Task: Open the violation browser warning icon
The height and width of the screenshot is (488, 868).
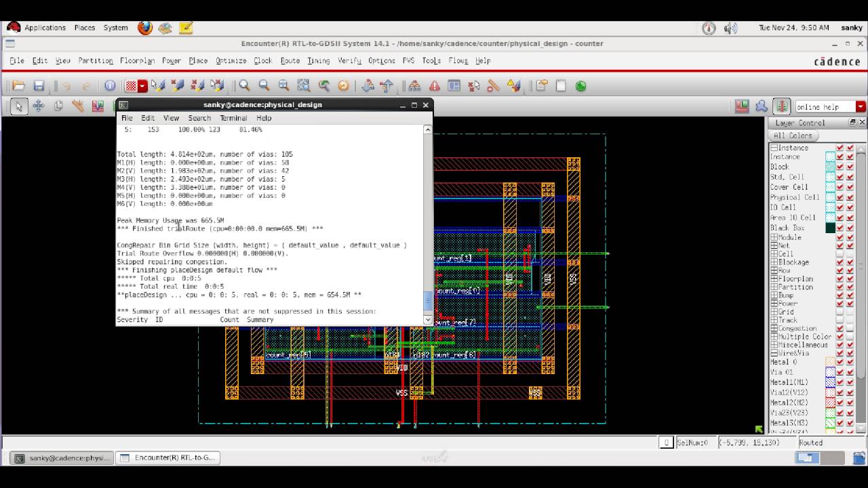Action: pos(434,86)
